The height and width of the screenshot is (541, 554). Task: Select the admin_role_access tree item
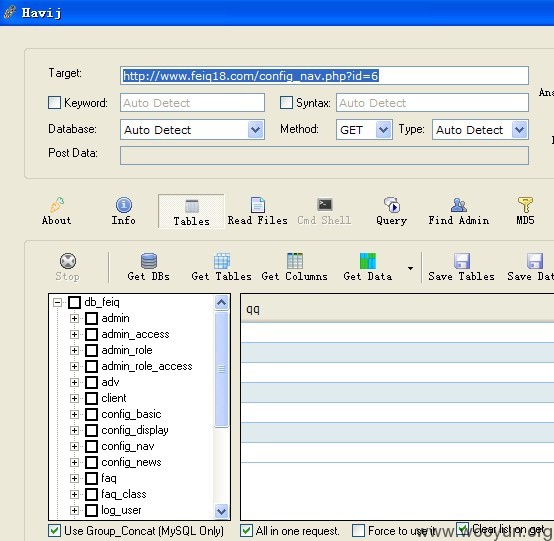click(x=147, y=366)
